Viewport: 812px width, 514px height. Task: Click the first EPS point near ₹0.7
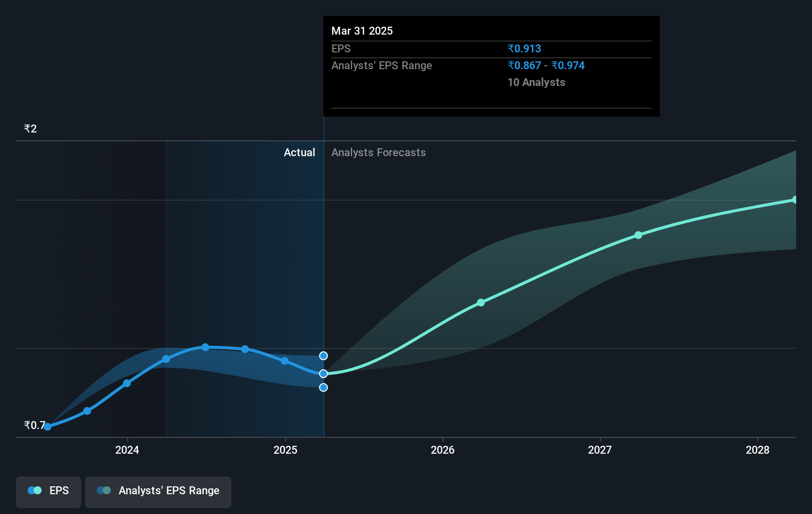pos(47,427)
